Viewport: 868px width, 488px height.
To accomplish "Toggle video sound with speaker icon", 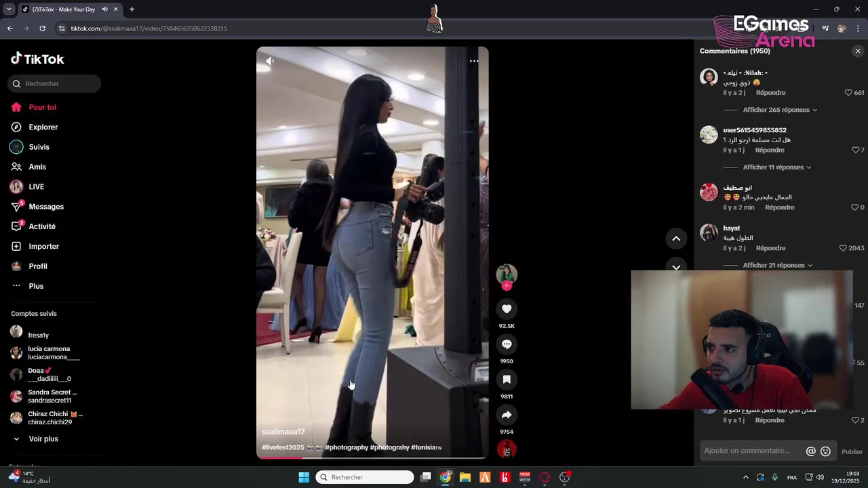I will point(270,61).
